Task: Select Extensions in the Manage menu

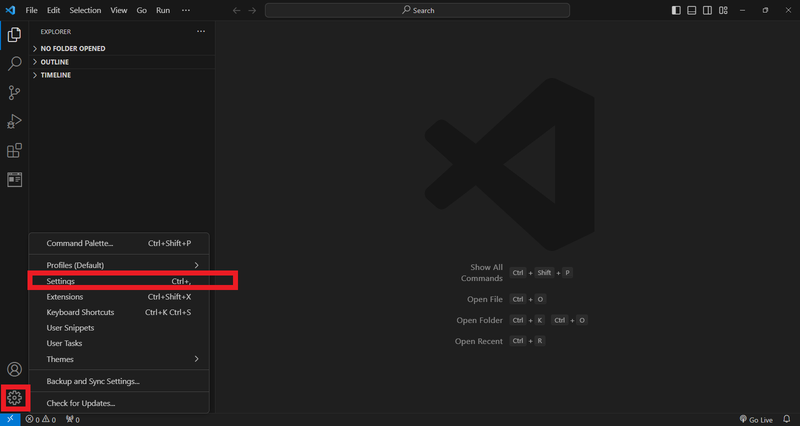Action: point(119,297)
